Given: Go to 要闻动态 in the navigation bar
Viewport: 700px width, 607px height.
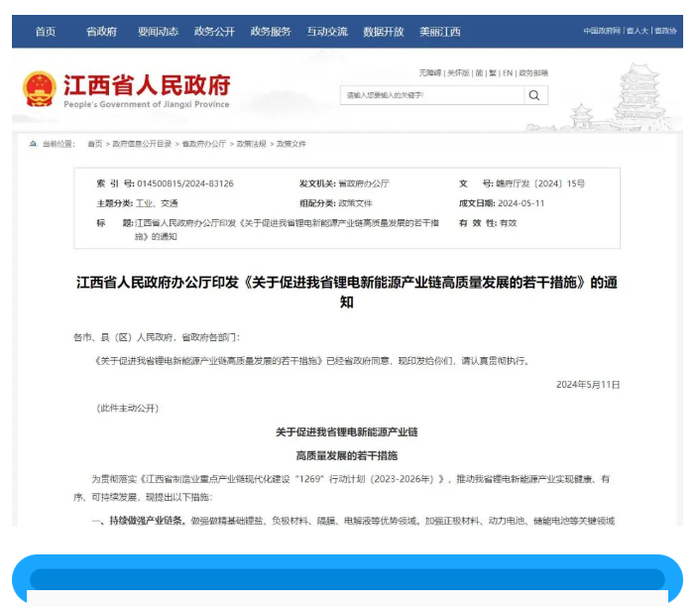Looking at the screenshot, I should pyautogui.click(x=158, y=32).
